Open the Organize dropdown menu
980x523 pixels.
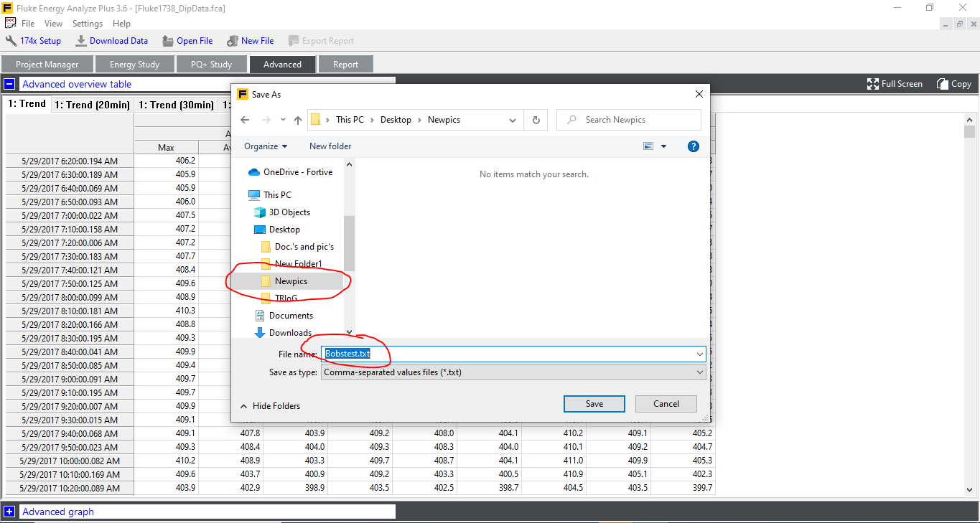point(266,146)
